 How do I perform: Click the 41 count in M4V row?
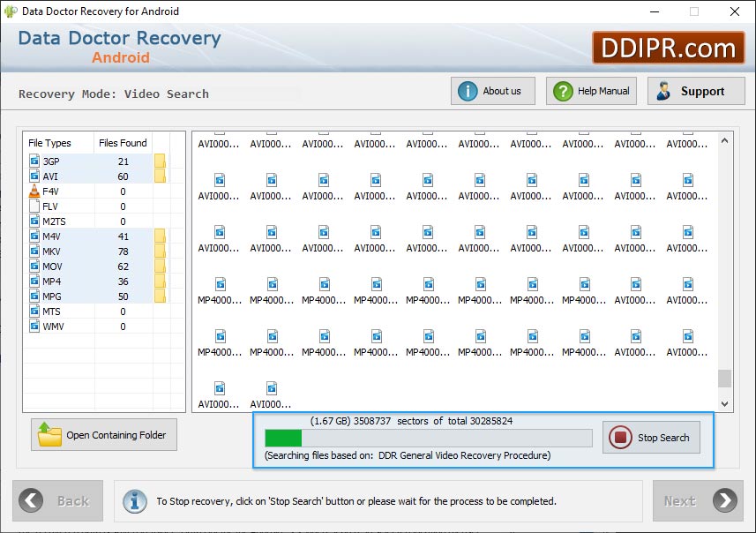coord(124,236)
